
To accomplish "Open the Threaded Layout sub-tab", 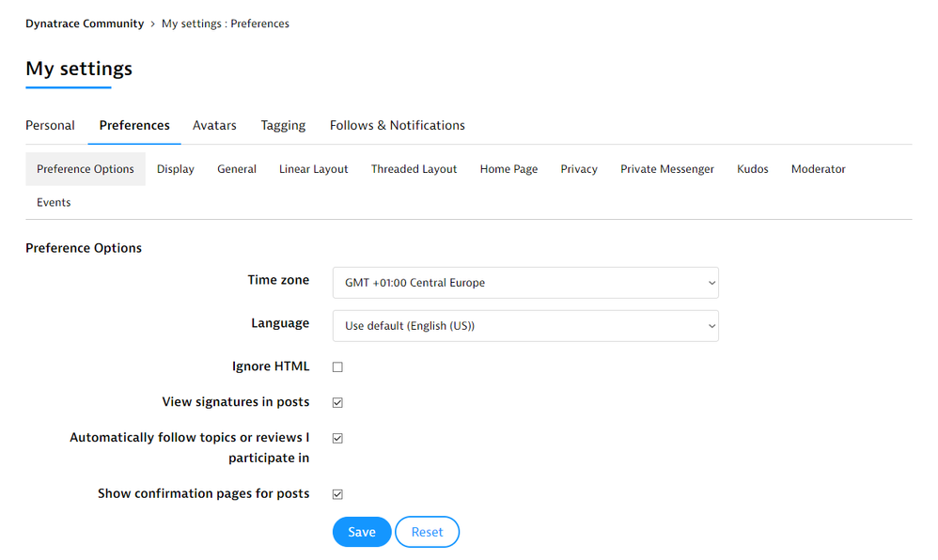I will (414, 169).
